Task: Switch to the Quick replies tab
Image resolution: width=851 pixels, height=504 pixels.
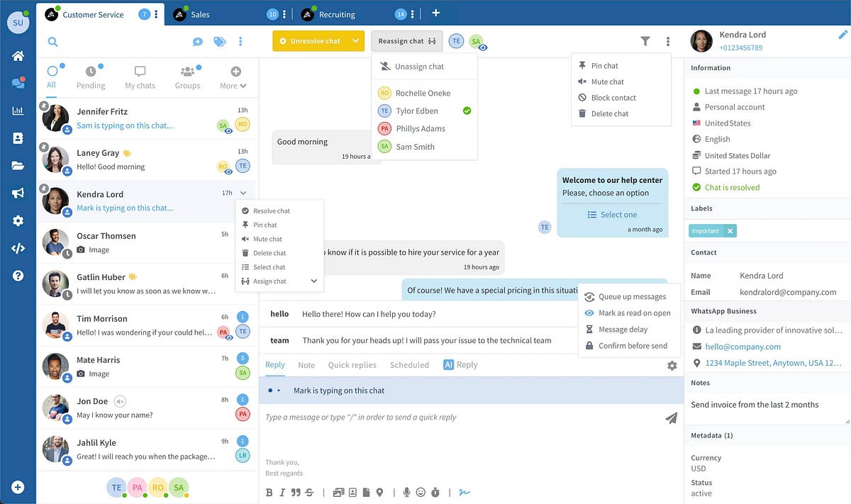Action: pyautogui.click(x=352, y=365)
